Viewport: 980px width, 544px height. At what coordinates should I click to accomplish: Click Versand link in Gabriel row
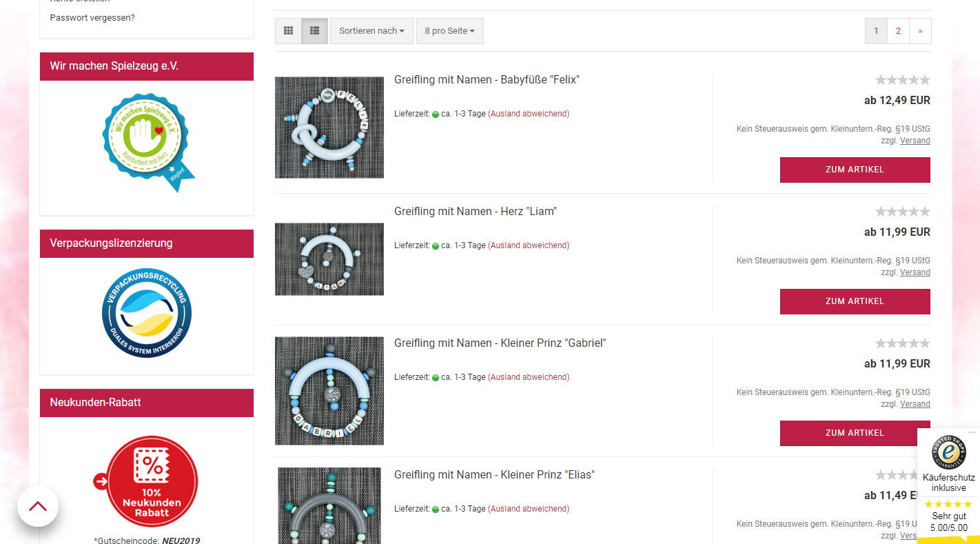pos(915,404)
